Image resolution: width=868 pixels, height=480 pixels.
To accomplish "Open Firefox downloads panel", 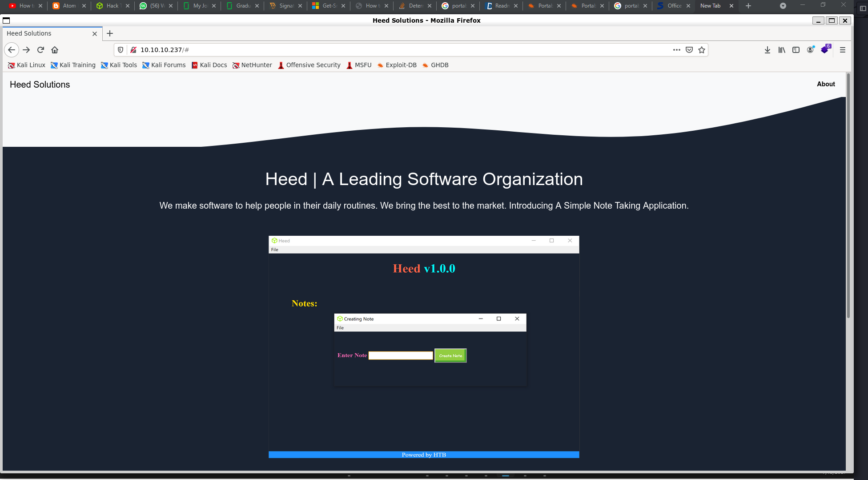I will 768,50.
